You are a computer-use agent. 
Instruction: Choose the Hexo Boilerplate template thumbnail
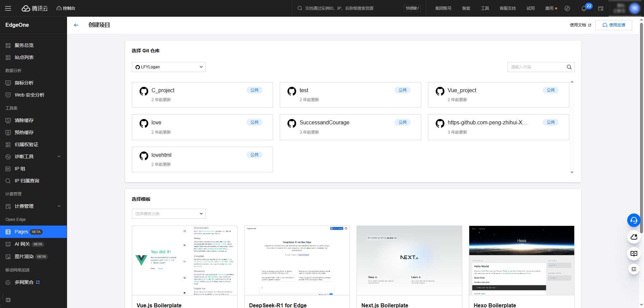coord(522,260)
